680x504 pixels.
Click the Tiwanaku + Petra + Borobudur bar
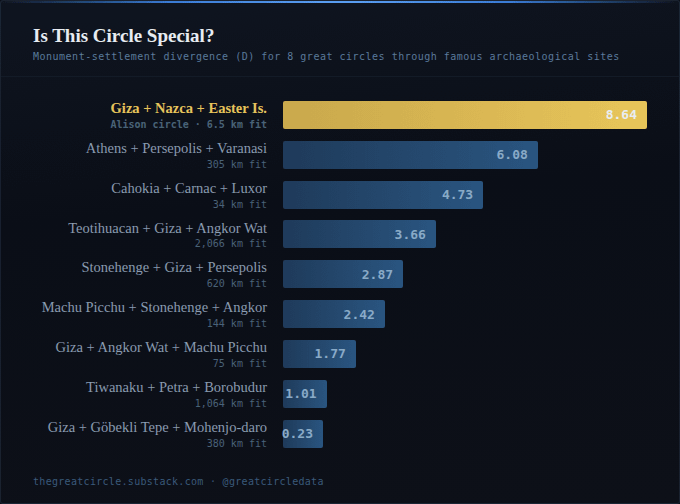point(304,394)
